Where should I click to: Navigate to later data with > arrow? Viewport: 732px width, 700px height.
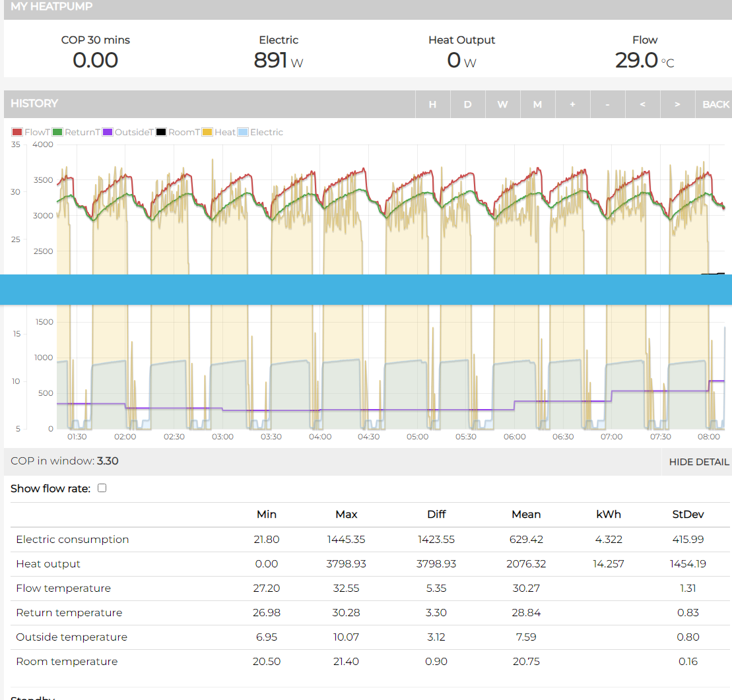[677, 104]
